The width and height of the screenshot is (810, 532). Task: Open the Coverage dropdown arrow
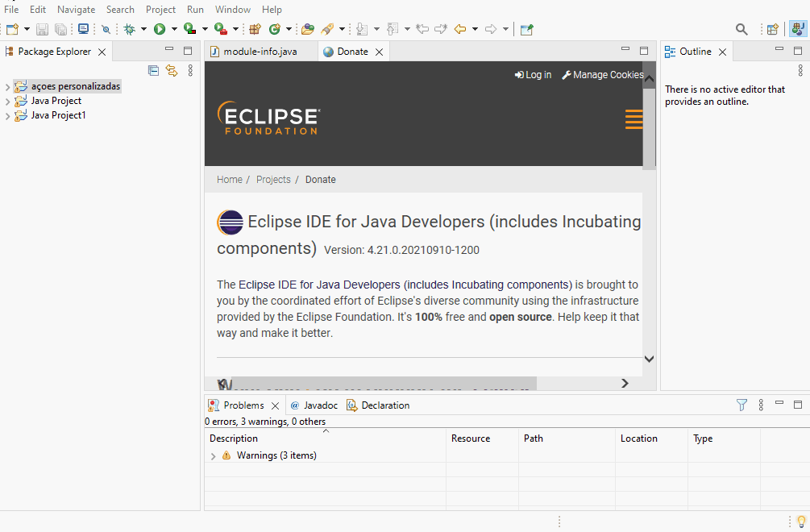205,30
